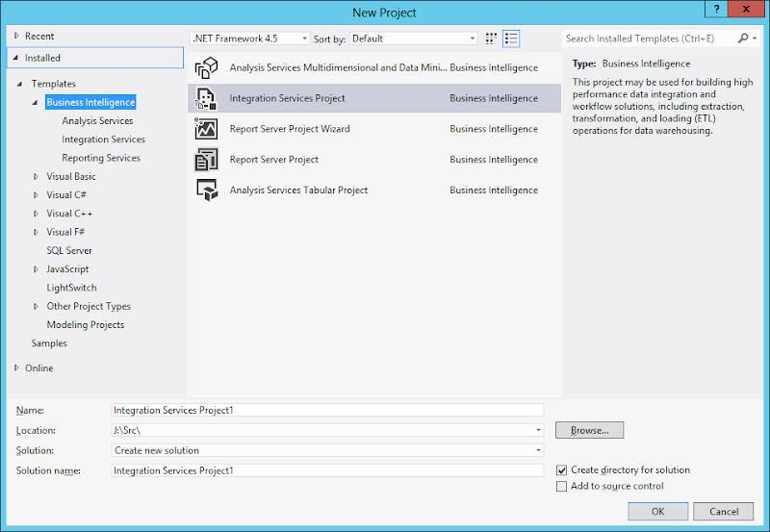Select Report Server Project Wizard template name
Viewport: 770px width, 532px height.
(290, 129)
